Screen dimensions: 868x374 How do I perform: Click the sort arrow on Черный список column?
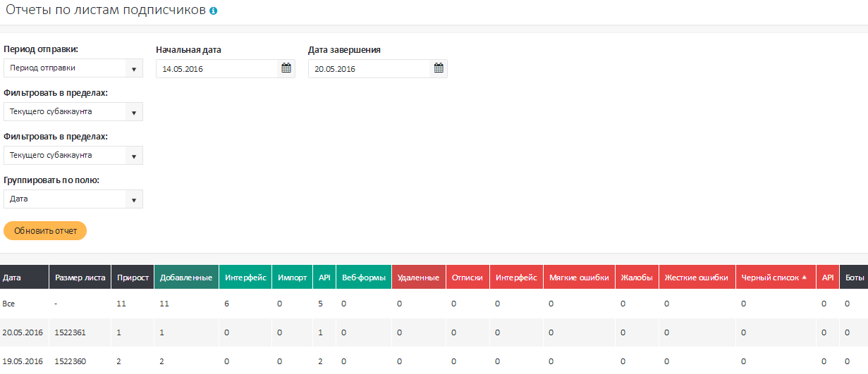click(x=805, y=278)
